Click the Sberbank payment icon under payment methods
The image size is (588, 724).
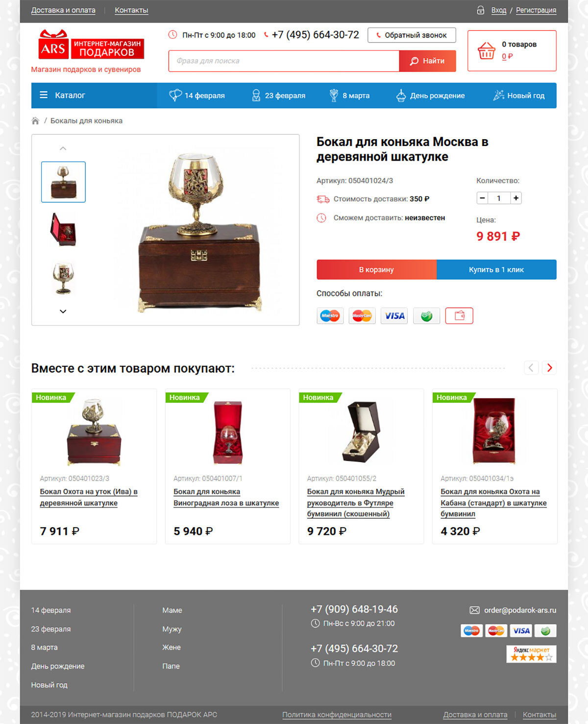pos(427,316)
